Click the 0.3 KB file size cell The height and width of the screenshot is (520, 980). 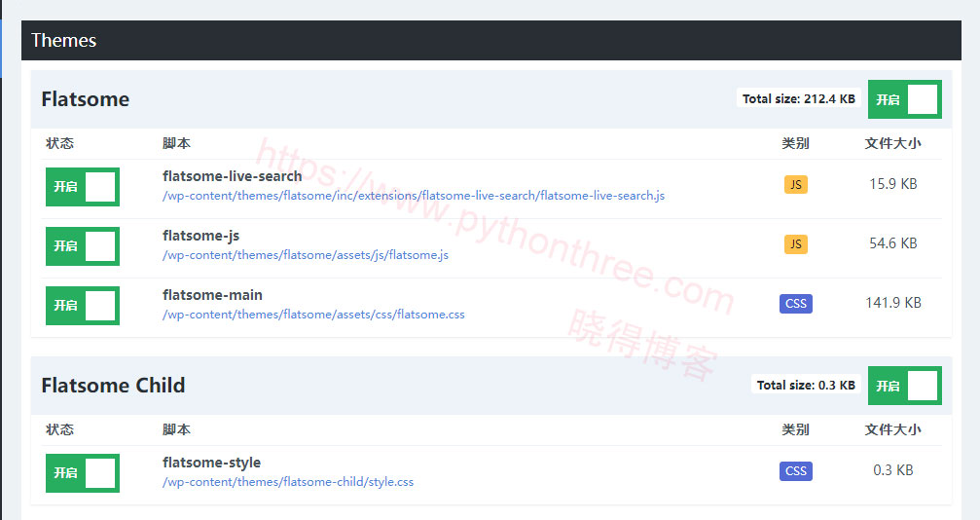click(x=892, y=470)
